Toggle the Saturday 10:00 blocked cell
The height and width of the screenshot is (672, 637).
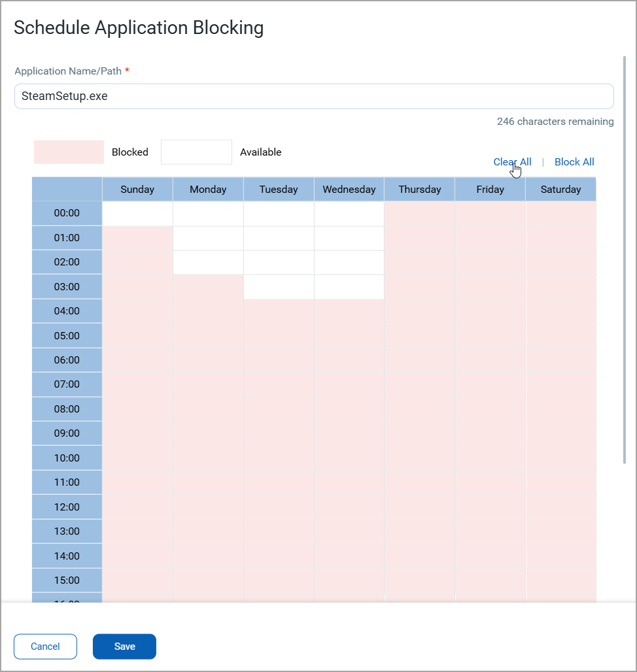tap(561, 458)
